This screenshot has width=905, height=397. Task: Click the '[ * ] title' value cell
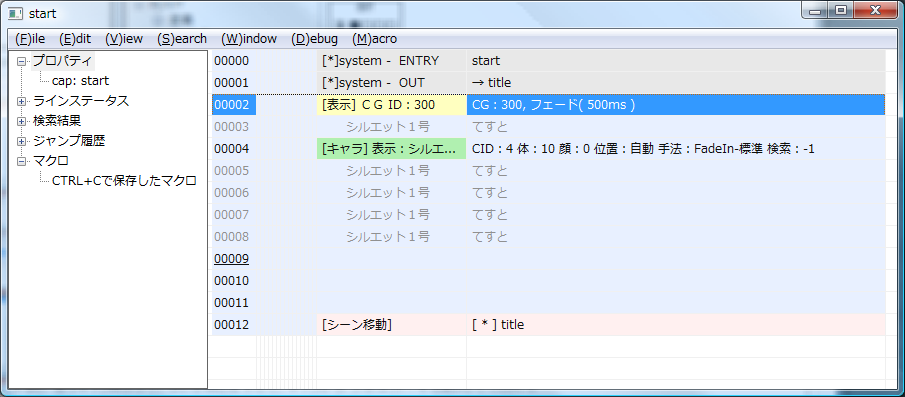click(x=675, y=324)
